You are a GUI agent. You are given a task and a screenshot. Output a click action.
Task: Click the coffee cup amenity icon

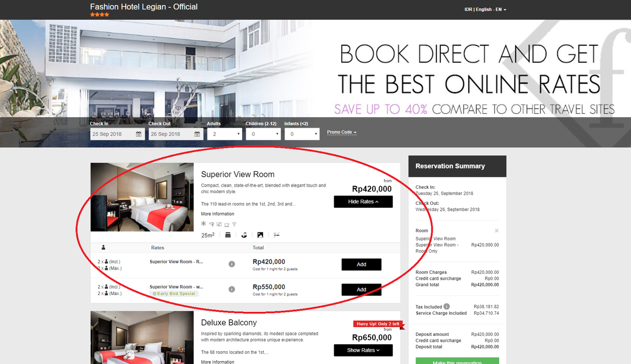(x=227, y=224)
